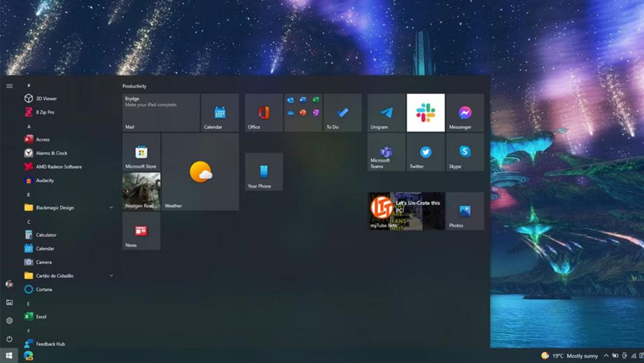Launch Skype from the Start tiles
644x363 pixels.
point(465,152)
